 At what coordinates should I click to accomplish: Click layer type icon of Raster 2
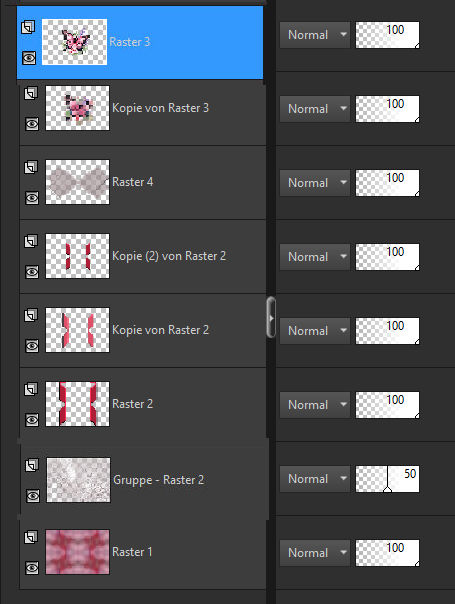click(x=31, y=389)
